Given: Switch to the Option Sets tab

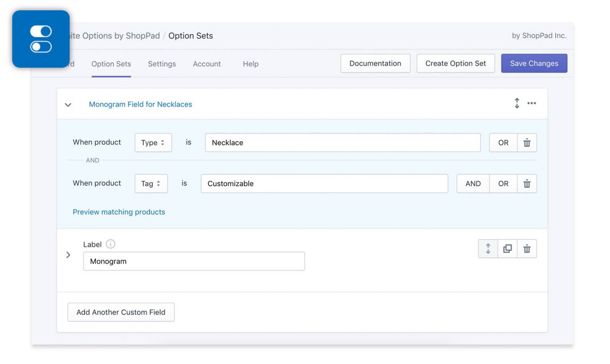Looking at the screenshot, I should tap(111, 64).
